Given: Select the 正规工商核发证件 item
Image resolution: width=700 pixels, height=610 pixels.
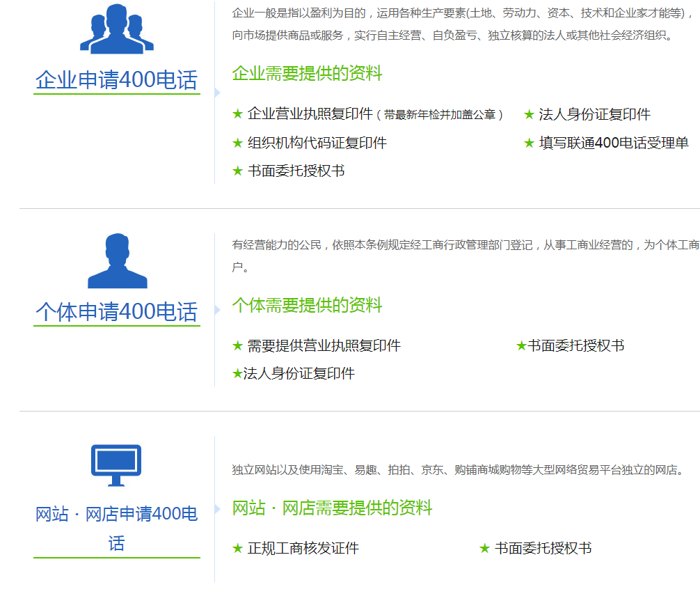Looking at the screenshot, I should pos(303,548).
